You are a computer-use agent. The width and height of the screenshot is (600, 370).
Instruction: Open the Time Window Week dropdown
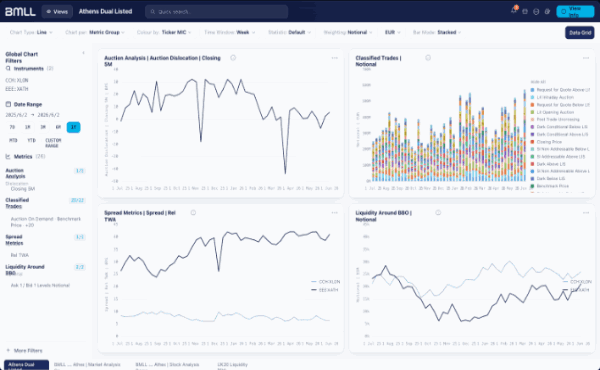[x=230, y=33]
